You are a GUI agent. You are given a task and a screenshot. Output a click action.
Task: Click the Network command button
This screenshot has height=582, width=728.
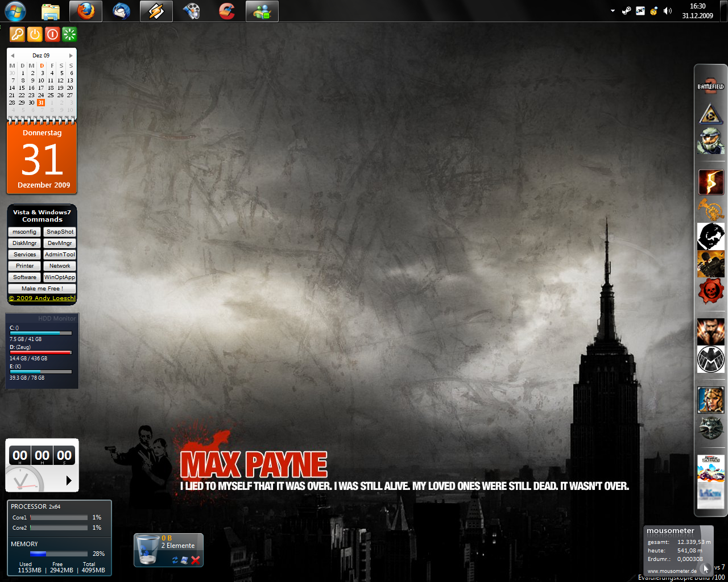60,266
